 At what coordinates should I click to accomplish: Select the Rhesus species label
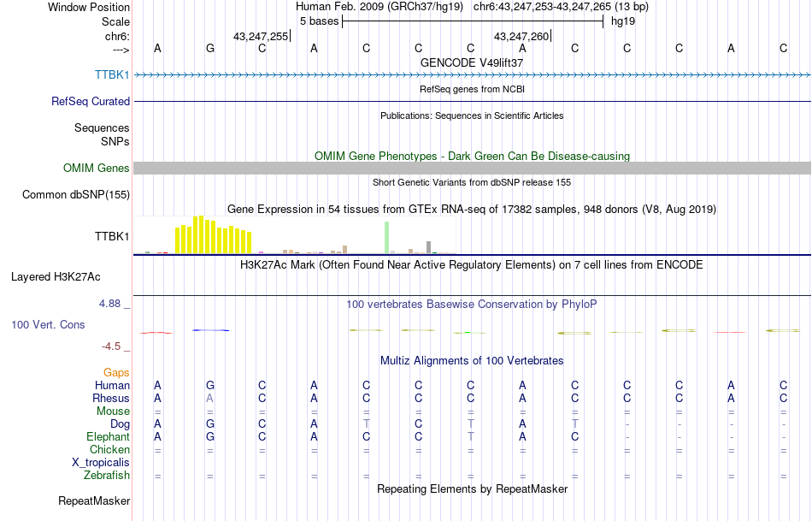point(111,398)
